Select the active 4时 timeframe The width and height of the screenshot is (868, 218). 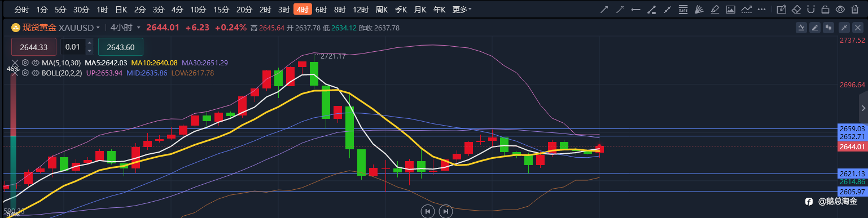pos(303,10)
